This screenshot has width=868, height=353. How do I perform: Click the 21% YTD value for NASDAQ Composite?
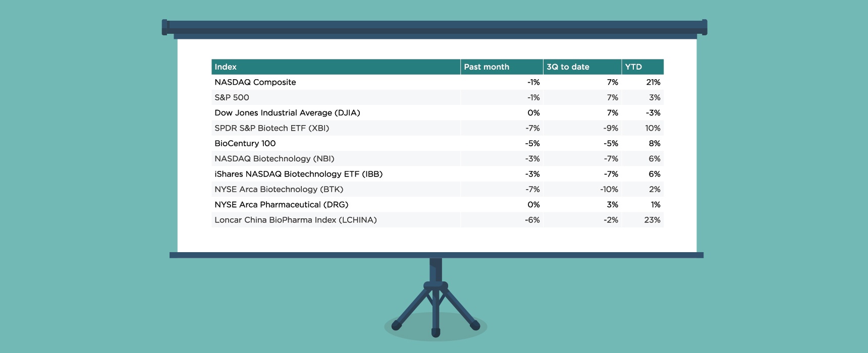pyautogui.click(x=653, y=82)
